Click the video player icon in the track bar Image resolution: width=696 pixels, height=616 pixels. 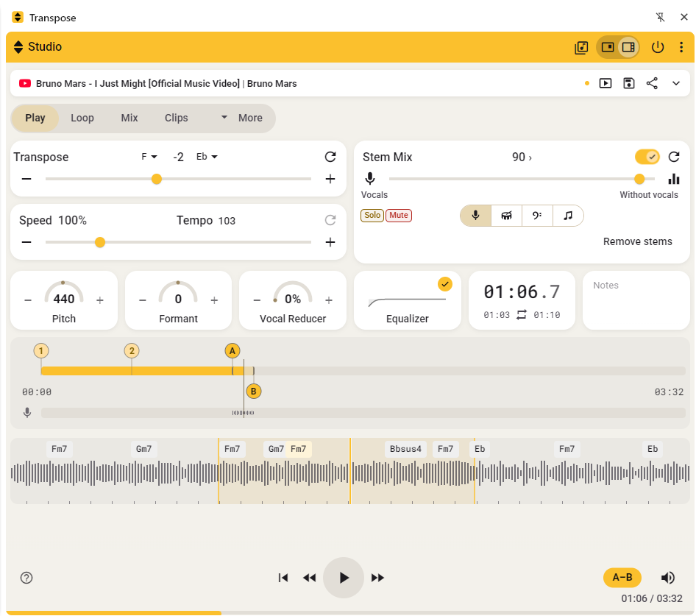(x=606, y=83)
